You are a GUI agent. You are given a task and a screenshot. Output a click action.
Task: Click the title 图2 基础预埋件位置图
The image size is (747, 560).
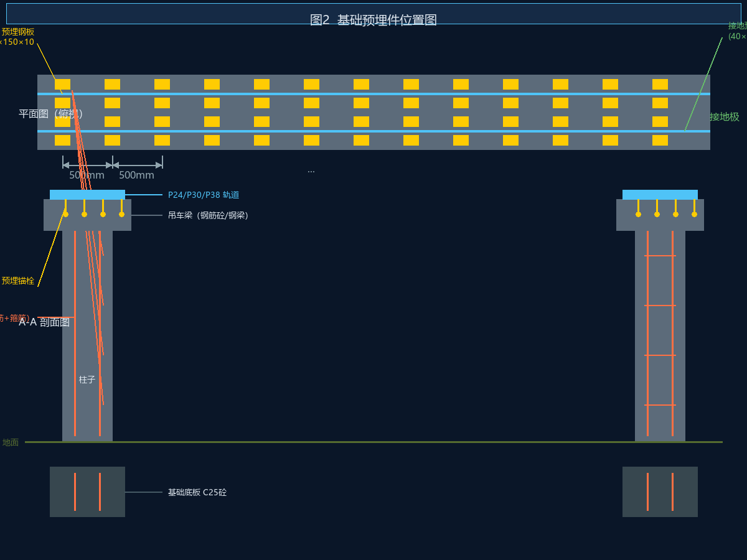(374, 20)
